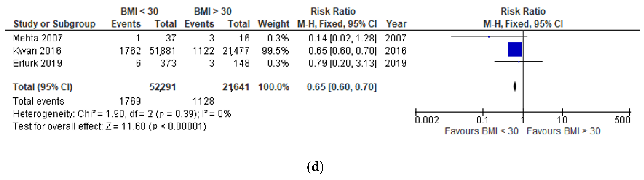
Task: Select the Kwan 2016 study label
Action: coord(37,51)
